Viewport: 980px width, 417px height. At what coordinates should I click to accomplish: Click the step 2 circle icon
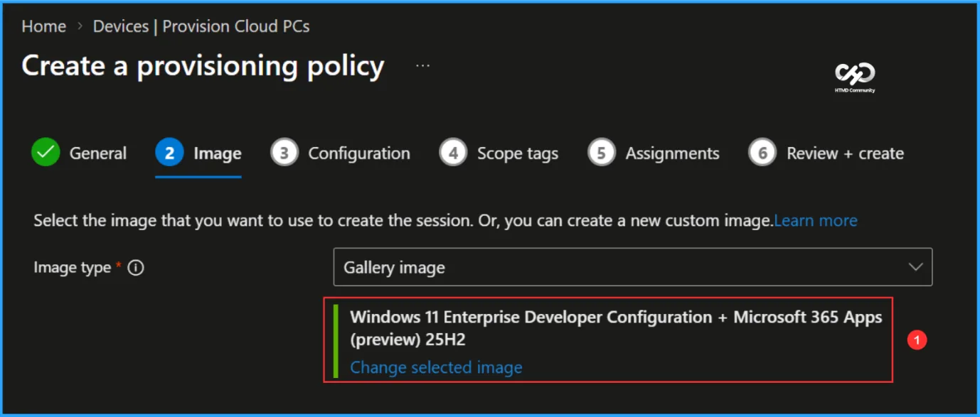(170, 153)
